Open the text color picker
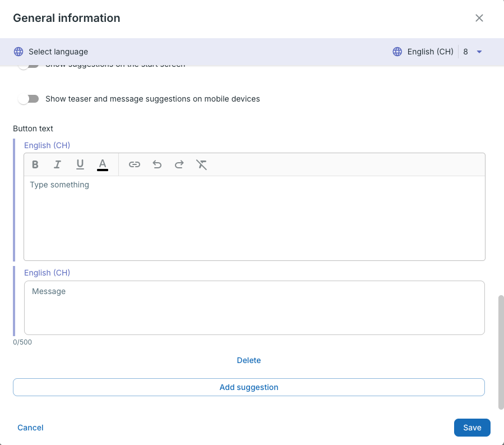This screenshot has height=445, width=504. [x=103, y=165]
